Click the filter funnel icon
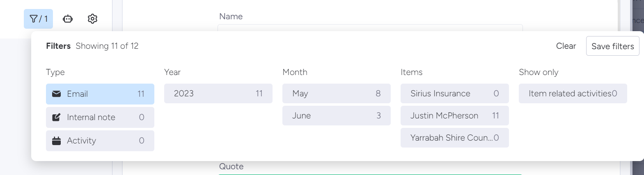 coord(34,19)
